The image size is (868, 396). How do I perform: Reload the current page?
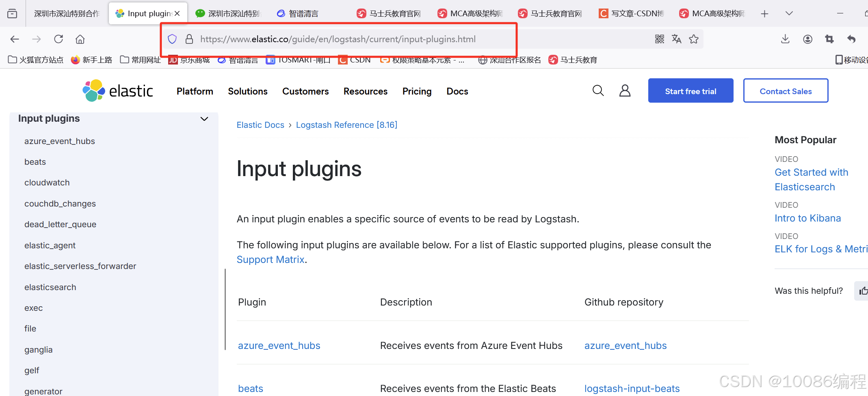coord(58,39)
